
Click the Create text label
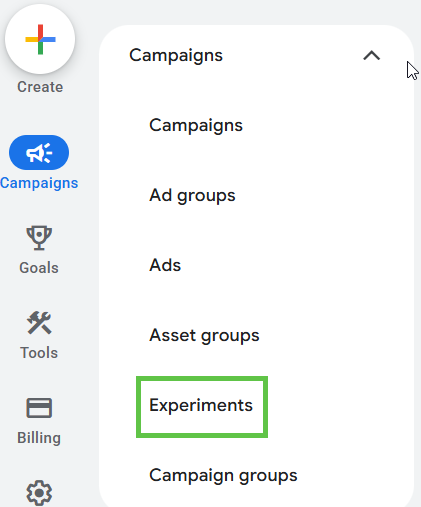pos(40,87)
